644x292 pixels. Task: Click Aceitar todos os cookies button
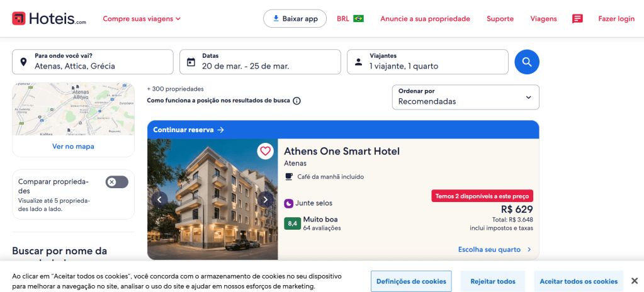pyautogui.click(x=578, y=281)
